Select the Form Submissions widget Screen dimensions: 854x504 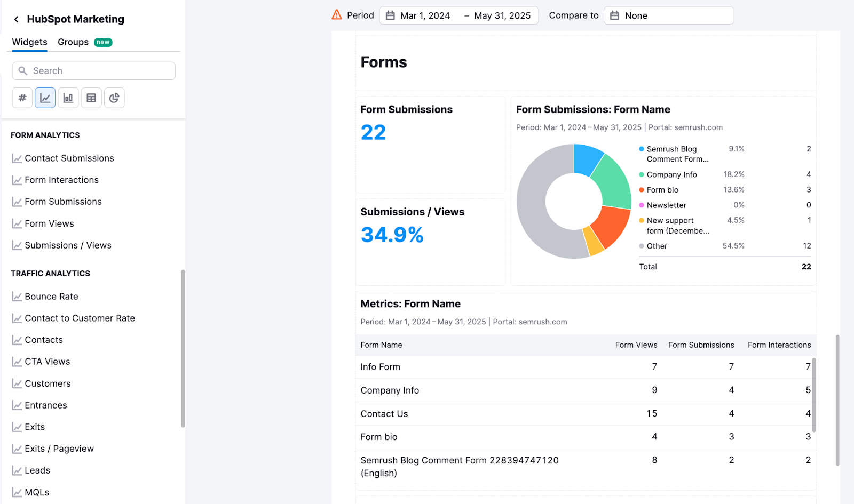tap(63, 202)
